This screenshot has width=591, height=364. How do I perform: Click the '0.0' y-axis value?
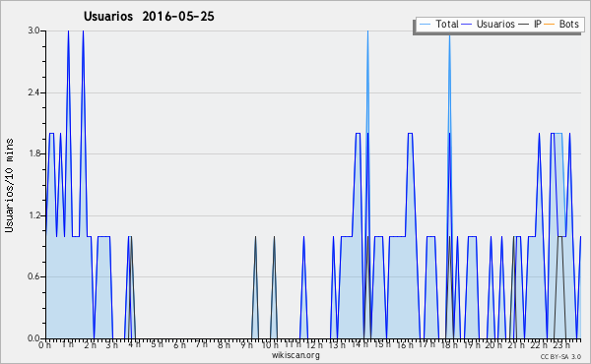coord(33,338)
